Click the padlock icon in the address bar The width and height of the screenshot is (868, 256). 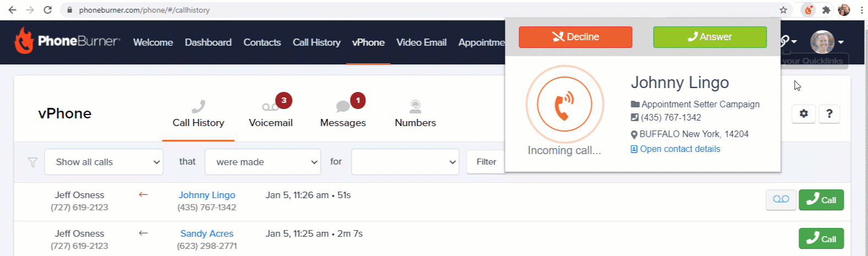point(69,10)
